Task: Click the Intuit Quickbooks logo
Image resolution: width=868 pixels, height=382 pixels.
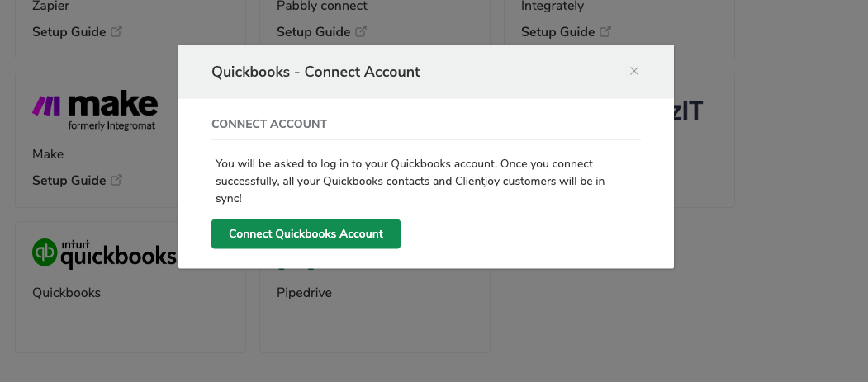Action: 105,254
